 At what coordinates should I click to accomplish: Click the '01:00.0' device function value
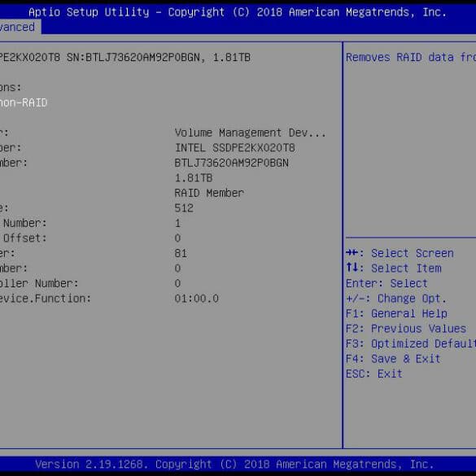pos(196,299)
